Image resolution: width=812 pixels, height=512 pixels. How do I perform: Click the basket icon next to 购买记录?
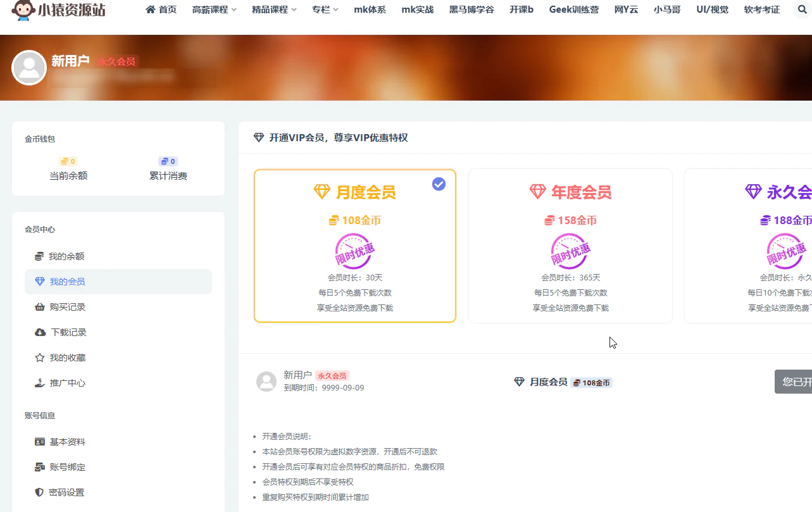39,307
